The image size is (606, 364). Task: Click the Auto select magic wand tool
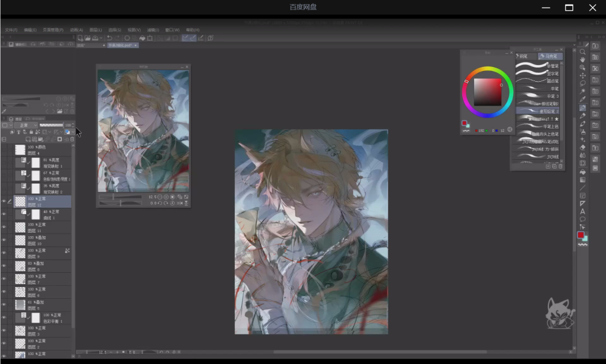(582, 91)
